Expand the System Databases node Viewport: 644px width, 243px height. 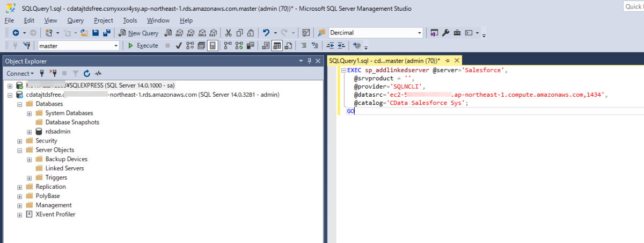click(29, 113)
